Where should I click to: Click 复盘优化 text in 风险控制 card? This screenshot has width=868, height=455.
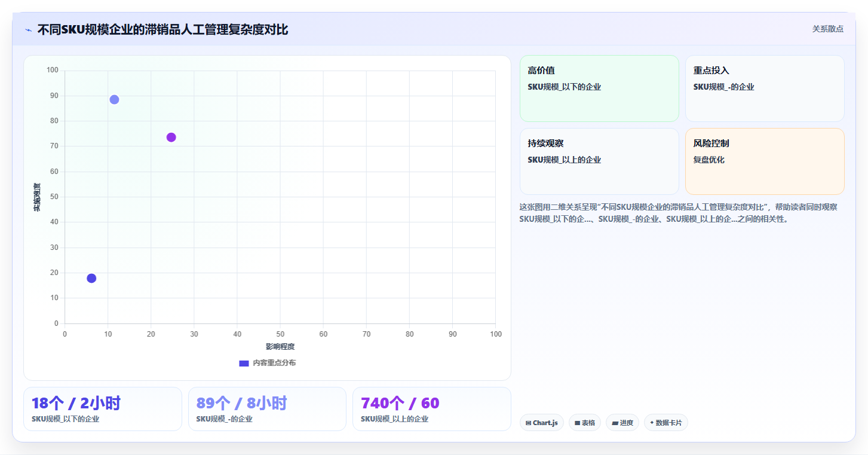click(x=709, y=160)
